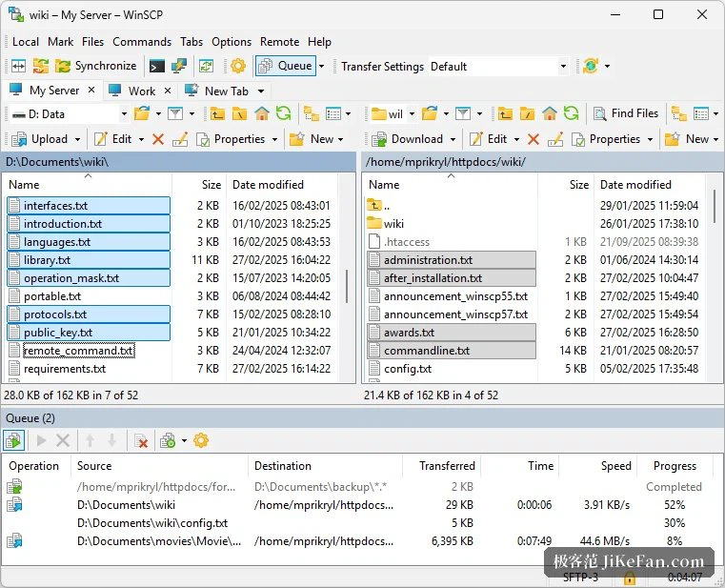Select config.txt in remote panel
The height and width of the screenshot is (588, 725).
[408, 369]
